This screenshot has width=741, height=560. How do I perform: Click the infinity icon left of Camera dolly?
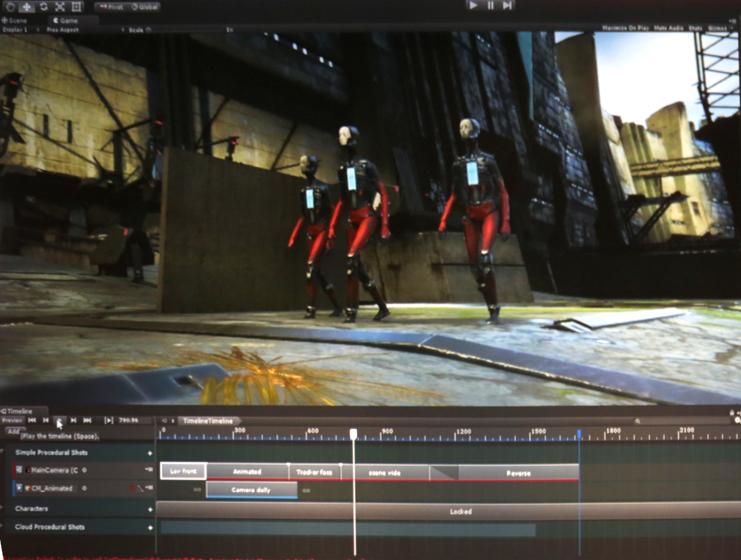pyautogui.click(x=197, y=490)
